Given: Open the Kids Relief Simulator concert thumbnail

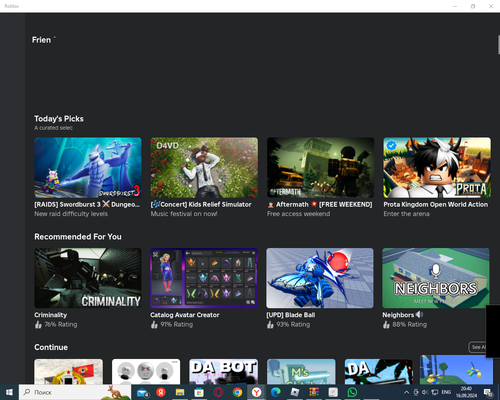Looking at the screenshot, I should [204, 167].
